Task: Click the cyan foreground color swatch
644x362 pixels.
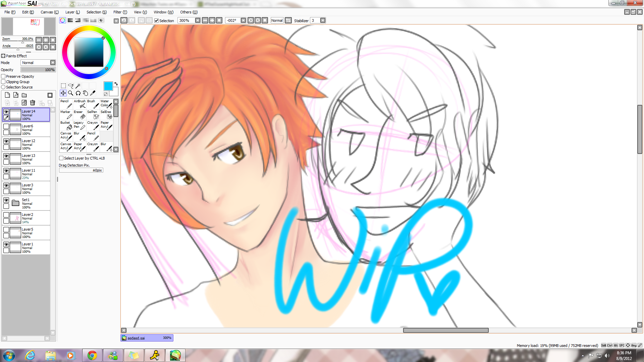Action: (108, 86)
